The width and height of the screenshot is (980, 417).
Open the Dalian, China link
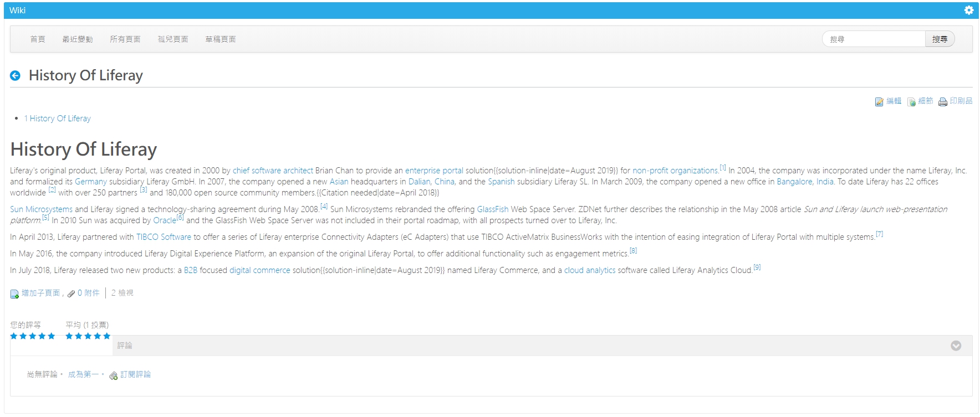tap(431, 182)
